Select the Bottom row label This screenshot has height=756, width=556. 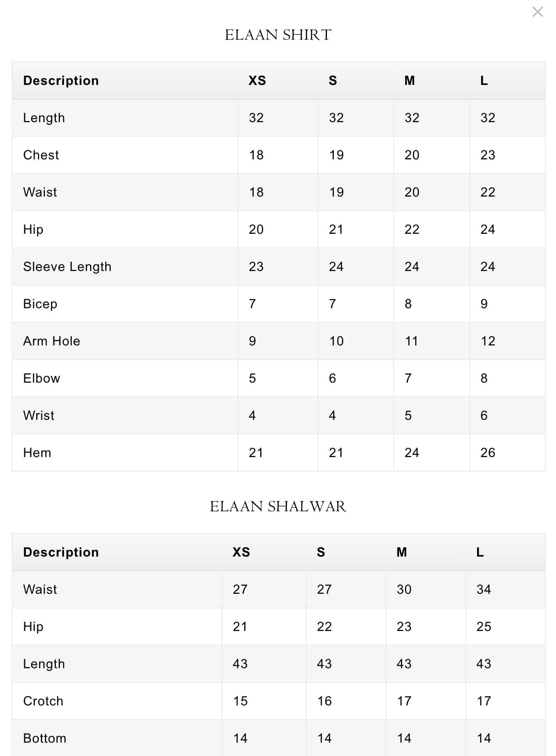[x=45, y=738]
